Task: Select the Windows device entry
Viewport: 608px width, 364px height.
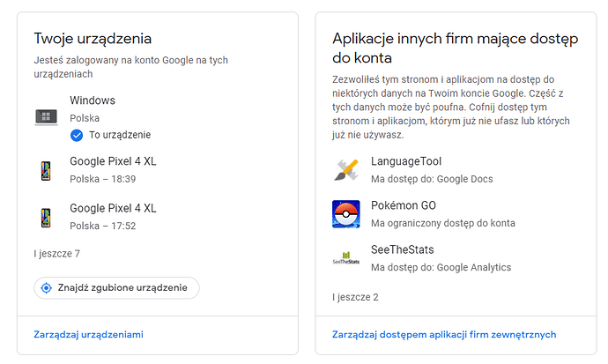Action: tap(93, 100)
